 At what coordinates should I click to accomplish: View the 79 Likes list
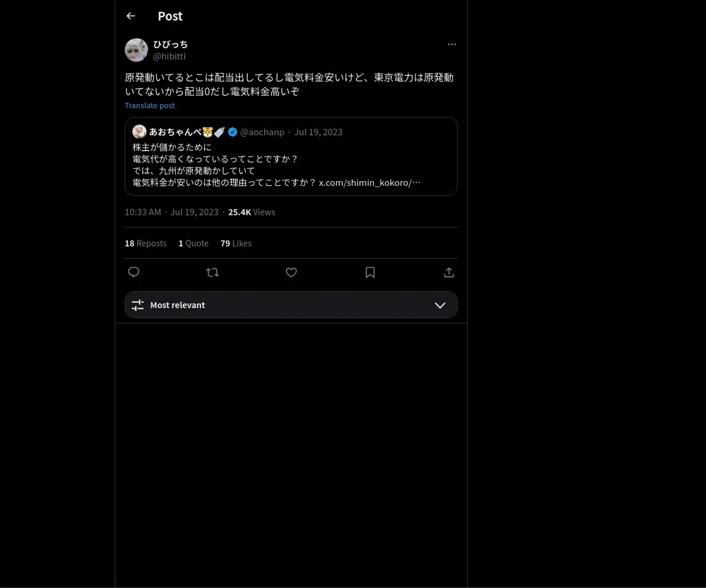[x=236, y=243]
